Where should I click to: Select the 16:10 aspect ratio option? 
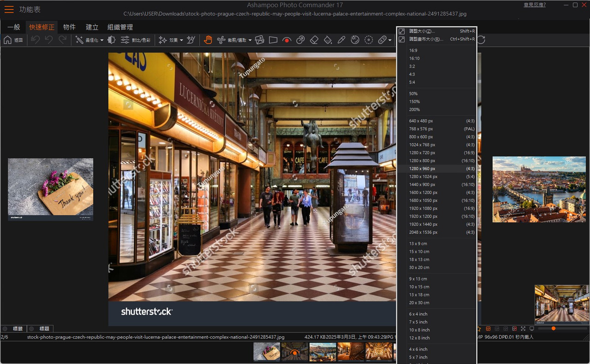click(x=437, y=59)
